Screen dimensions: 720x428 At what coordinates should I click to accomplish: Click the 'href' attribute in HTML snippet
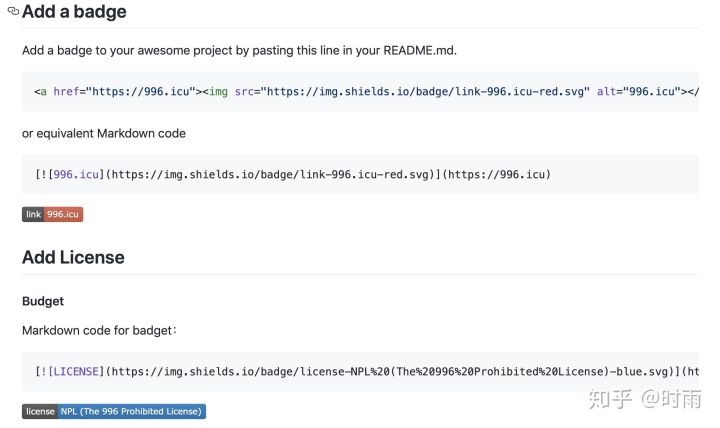(x=66, y=91)
